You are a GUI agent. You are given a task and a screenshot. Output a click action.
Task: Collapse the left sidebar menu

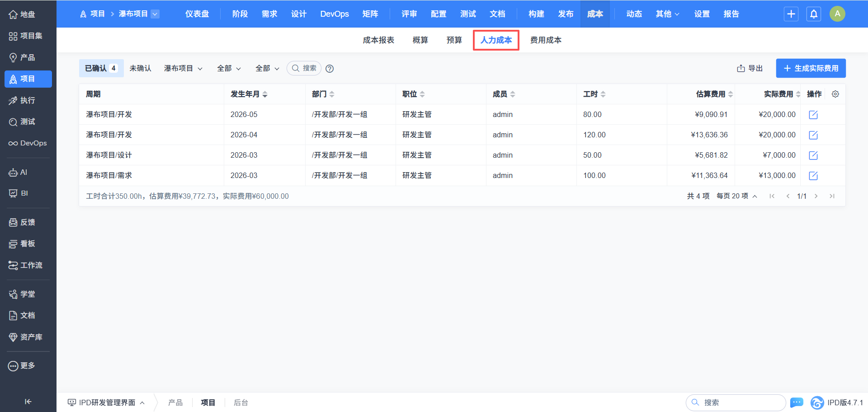point(28,402)
